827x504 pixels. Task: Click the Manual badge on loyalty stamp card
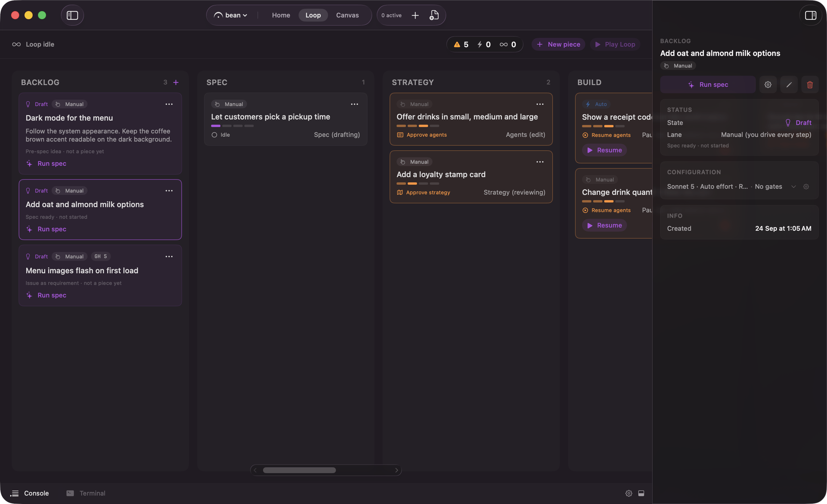(414, 162)
